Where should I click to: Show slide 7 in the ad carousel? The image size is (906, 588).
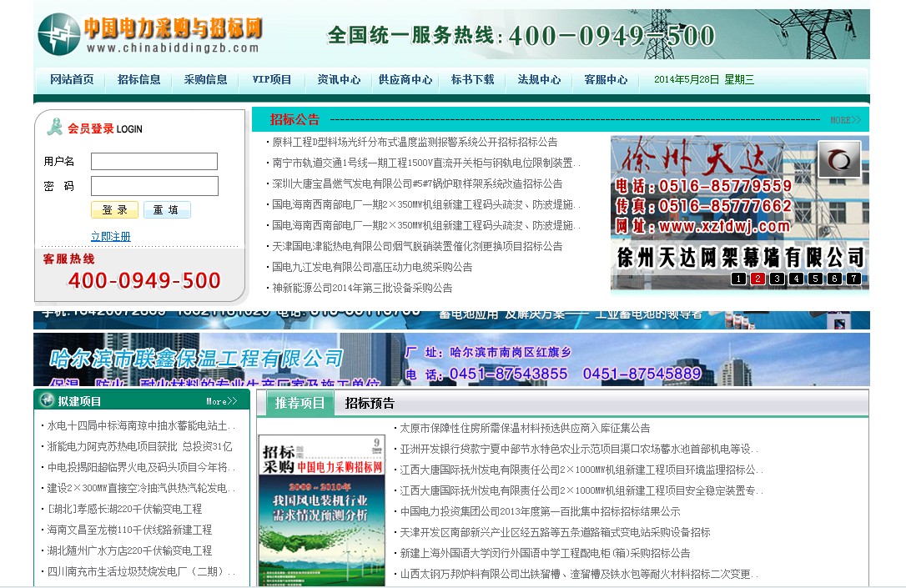click(x=853, y=279)
